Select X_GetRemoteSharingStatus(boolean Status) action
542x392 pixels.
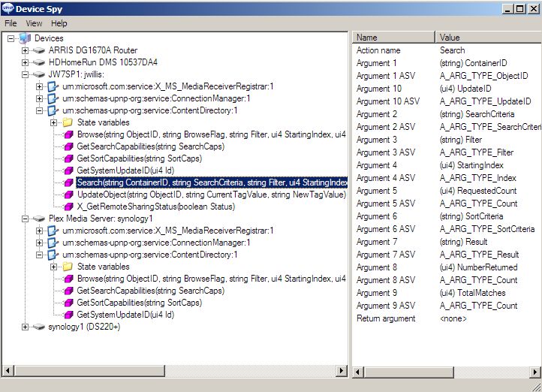pyautogui.click(x=156, y=207)
